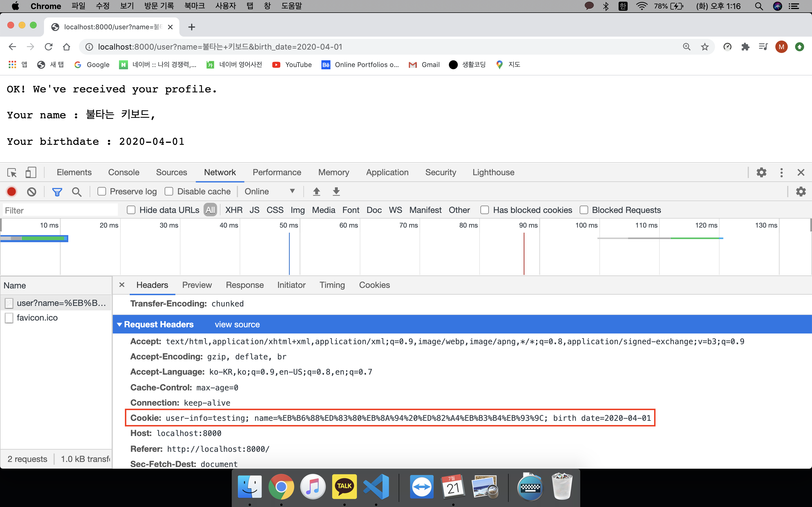Click the network Filter text field
This screenshot has height=507, width=812.
pyautogui.click(x=60, y=210)
